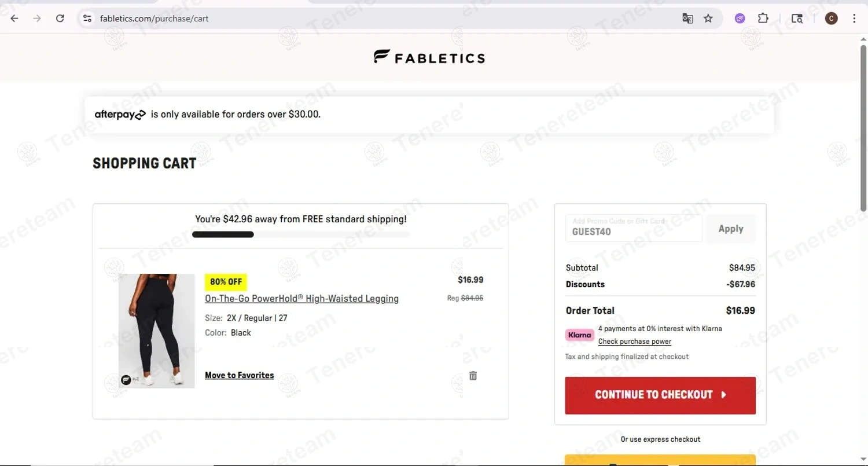Open the On-The-Go PowerHold Legging product link

[x=301, y=299]
